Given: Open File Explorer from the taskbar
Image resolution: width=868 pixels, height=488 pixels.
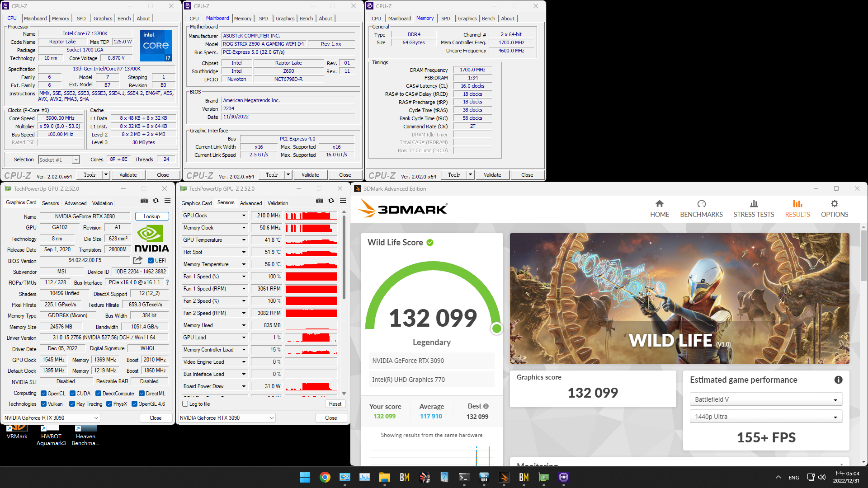Looking at the screenshot, I should pos(385,477).
